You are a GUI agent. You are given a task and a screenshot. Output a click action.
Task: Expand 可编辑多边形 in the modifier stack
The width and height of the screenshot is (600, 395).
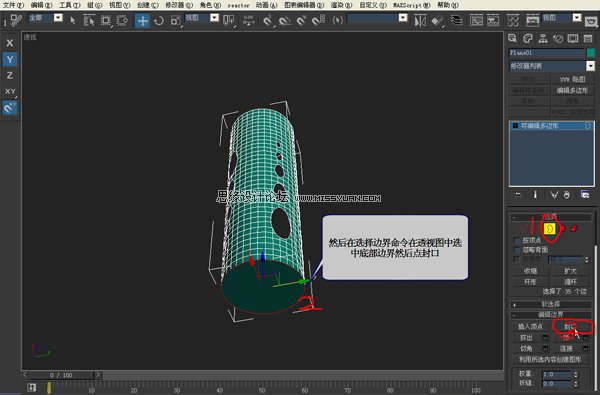point(515,126)
